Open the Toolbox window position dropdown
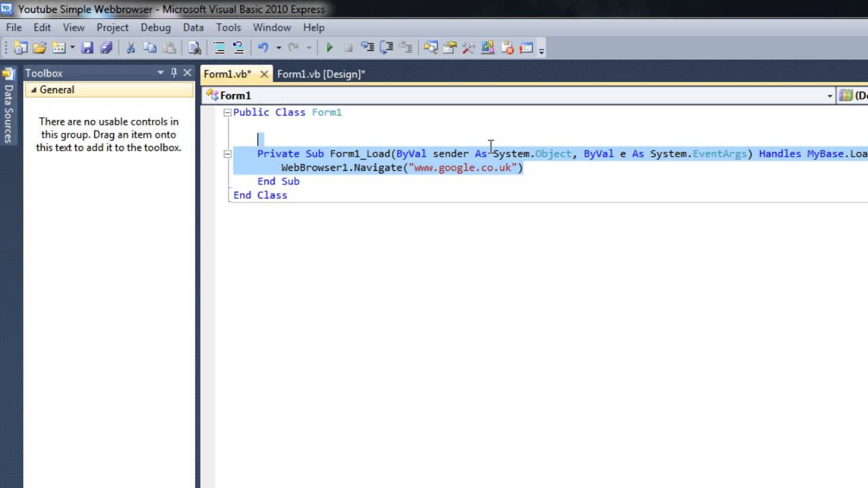The height and width of the screenshot is (488, 868). [x=161, y=73]
